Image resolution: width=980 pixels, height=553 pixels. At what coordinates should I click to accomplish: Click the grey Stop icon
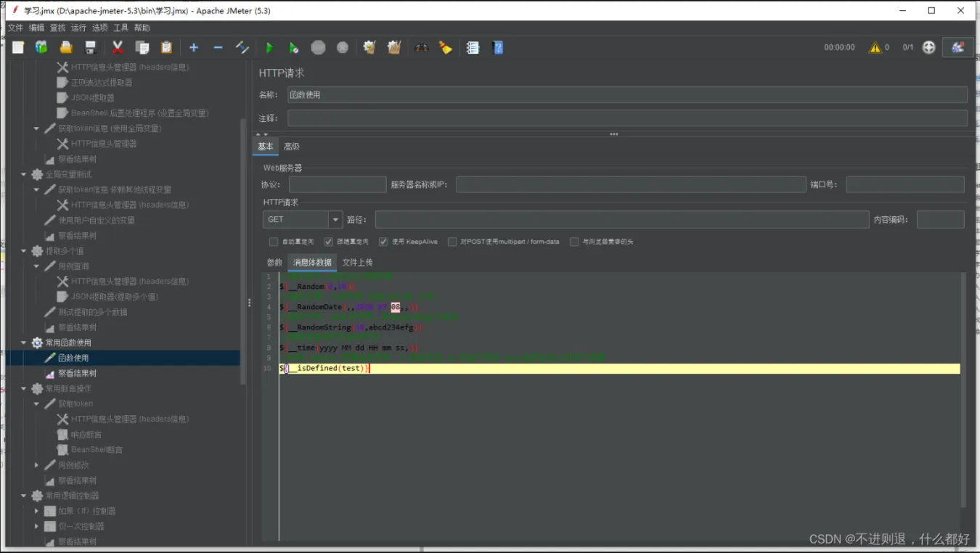coord(318,47)
